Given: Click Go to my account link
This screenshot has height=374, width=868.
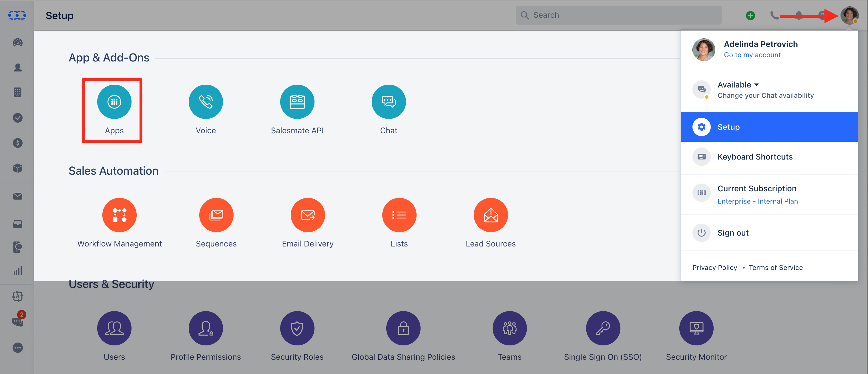Looking at the screenshot, I should tap(752, 55).
